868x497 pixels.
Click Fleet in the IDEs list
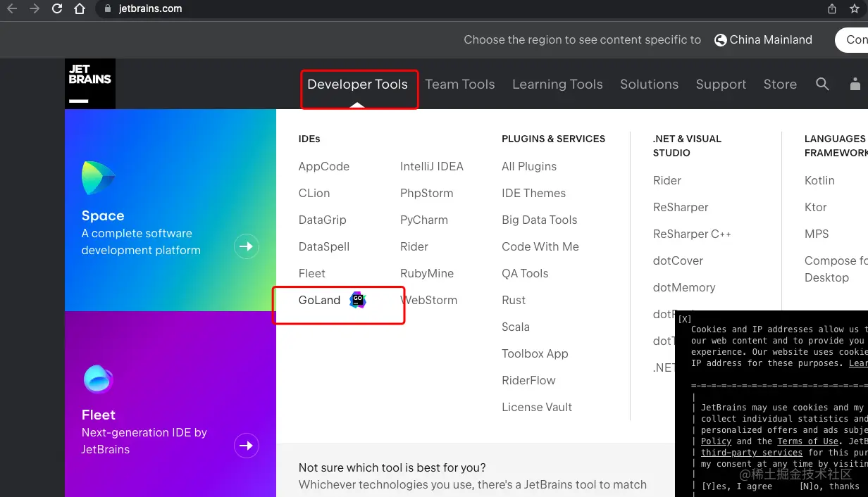click(x=312, y=273)
